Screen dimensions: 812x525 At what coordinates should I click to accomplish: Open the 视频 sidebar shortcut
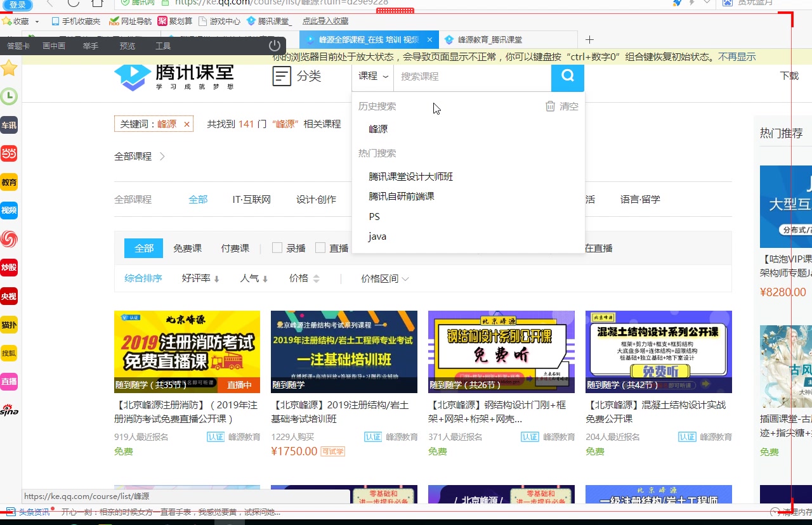[x=9, y=211]
